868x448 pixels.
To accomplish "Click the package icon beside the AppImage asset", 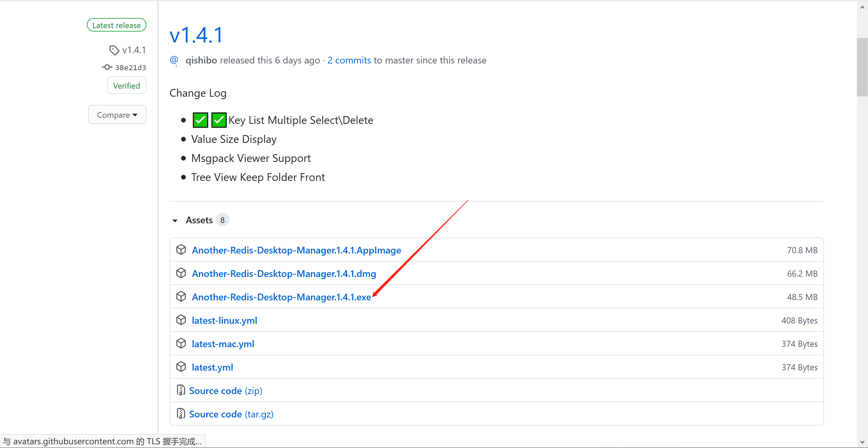I will (181, 250).
